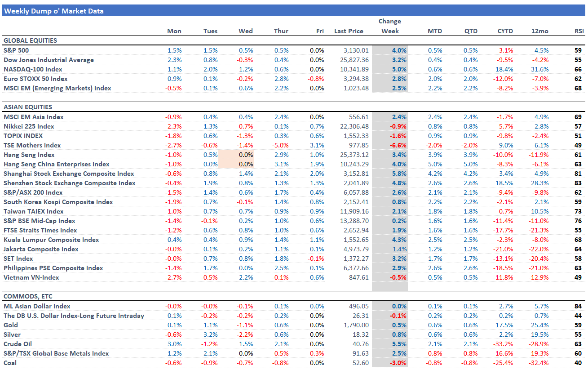Click the 'Weekly Dump o' Market Data' title
This screenshot has height=370, width=588.
click(54, 11)
